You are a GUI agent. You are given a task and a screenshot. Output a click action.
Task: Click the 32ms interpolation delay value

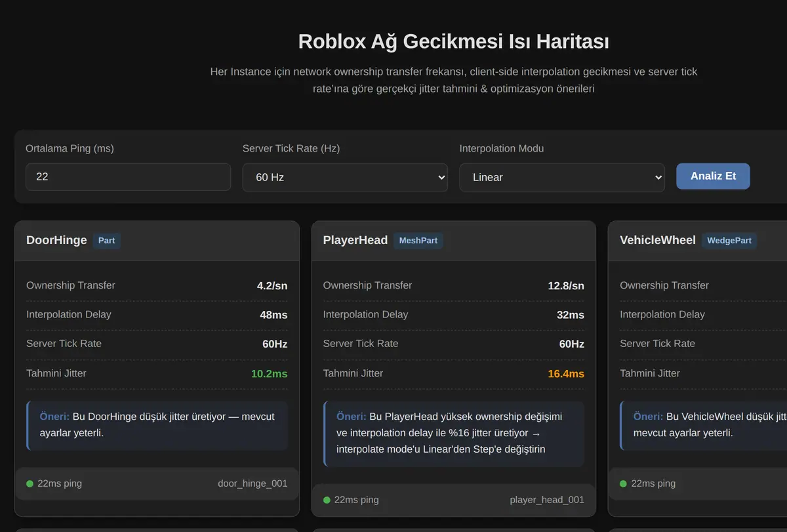571,315
